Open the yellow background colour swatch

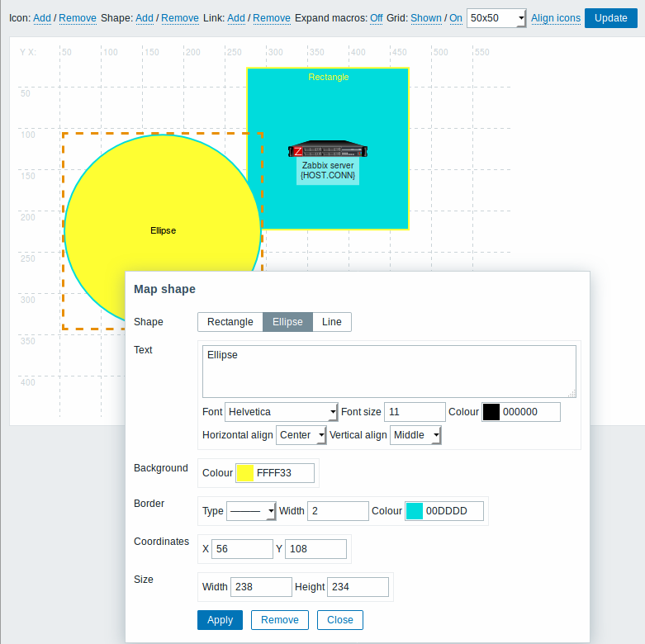[x=244, y=473]
